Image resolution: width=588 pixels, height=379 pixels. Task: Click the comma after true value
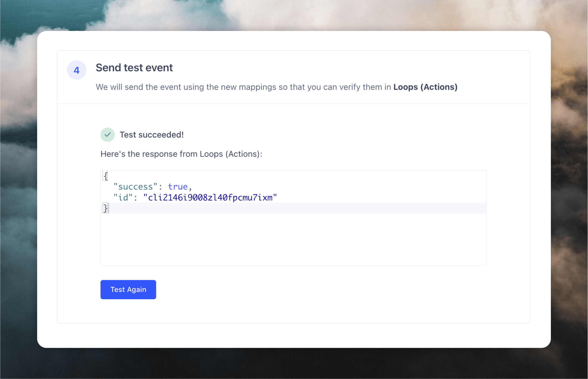coord(190,187)
